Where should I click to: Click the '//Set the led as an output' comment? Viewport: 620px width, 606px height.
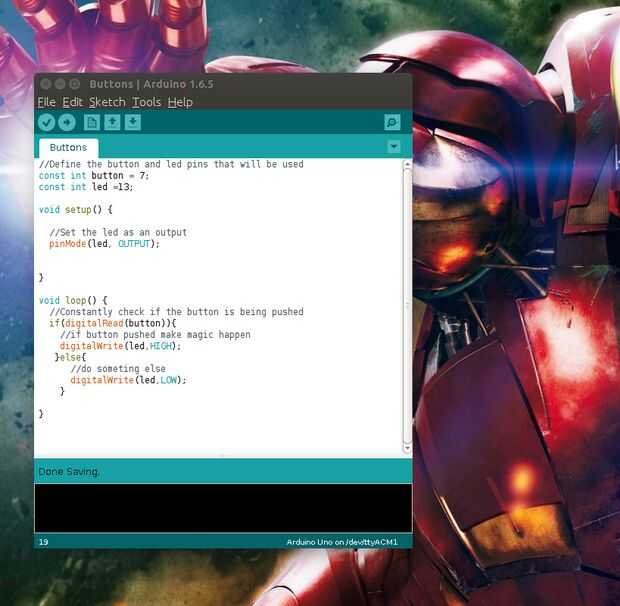point(118,232)
